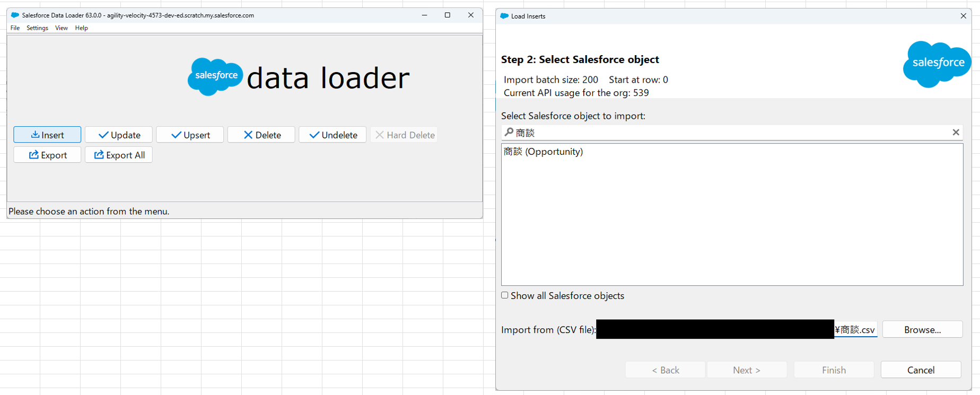Screen dimensions: 980x395
Task: Click the 'Start at row: 0' text
Action: pos(638,80)
